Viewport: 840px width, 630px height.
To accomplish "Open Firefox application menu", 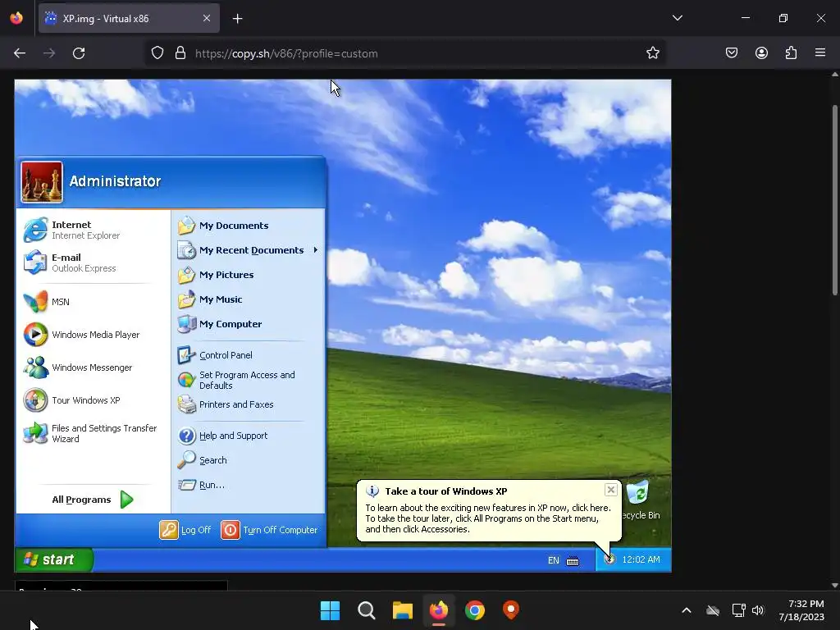I will point(820,53).
